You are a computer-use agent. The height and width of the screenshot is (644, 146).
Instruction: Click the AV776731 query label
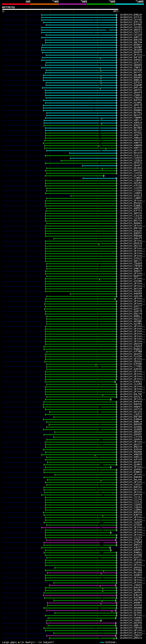[8, 8]
